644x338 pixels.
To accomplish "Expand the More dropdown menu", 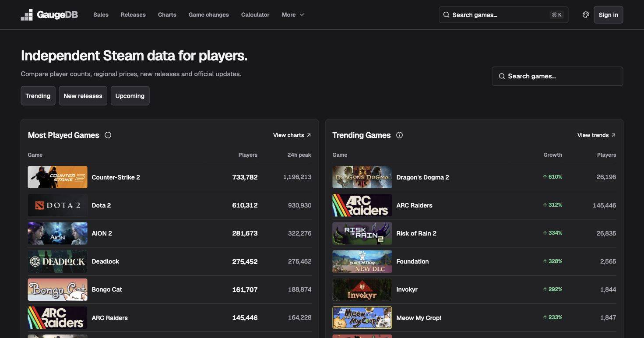I will [293, 15].
